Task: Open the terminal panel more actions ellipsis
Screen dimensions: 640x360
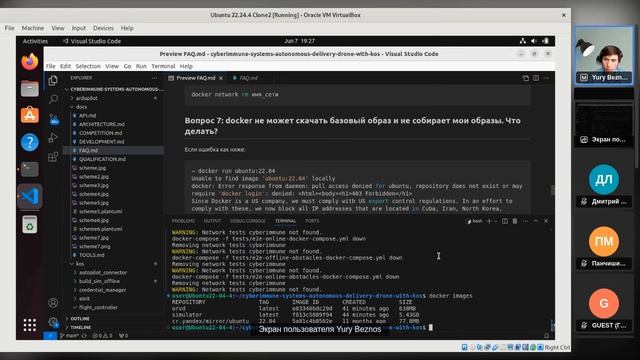Action: pos(525,221)
